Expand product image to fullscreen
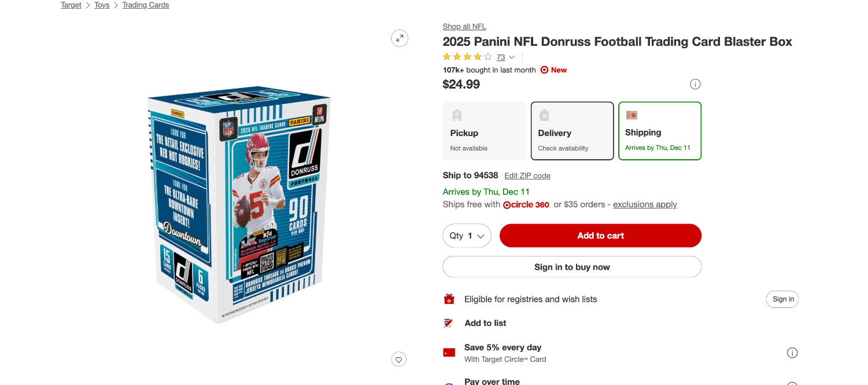Viewport: 868px width, 385px height. click(400, 39)
